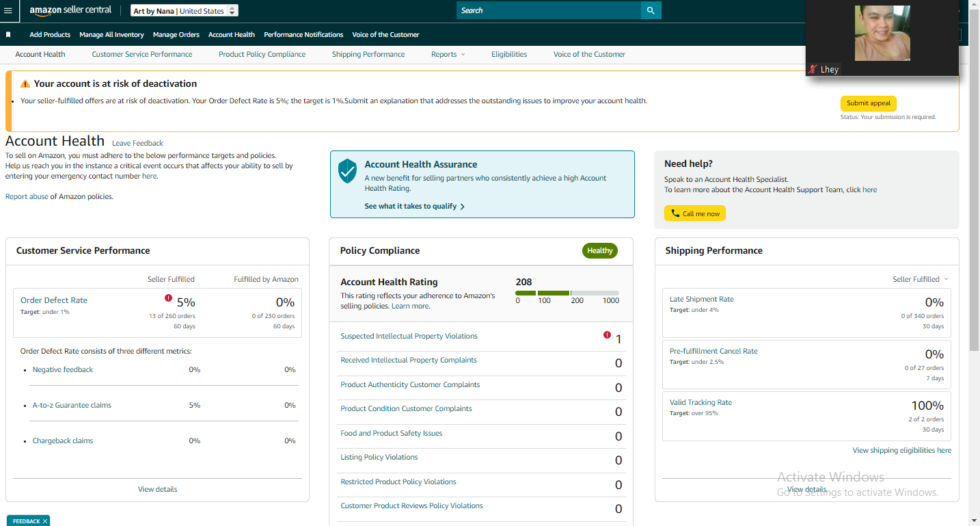
Task: Click the bookmark icon before Add Products
Action: coord(8,34)
